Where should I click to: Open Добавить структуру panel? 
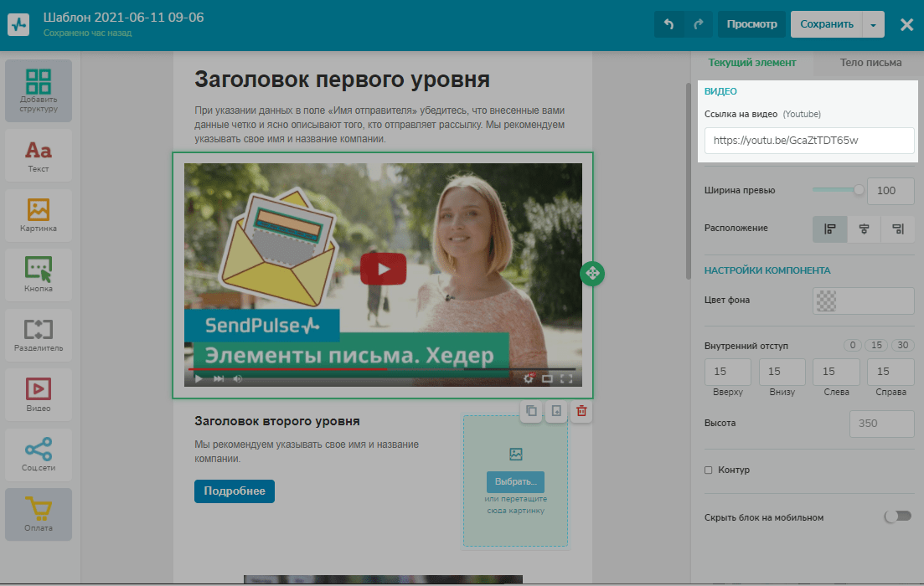tap(39, 90)
